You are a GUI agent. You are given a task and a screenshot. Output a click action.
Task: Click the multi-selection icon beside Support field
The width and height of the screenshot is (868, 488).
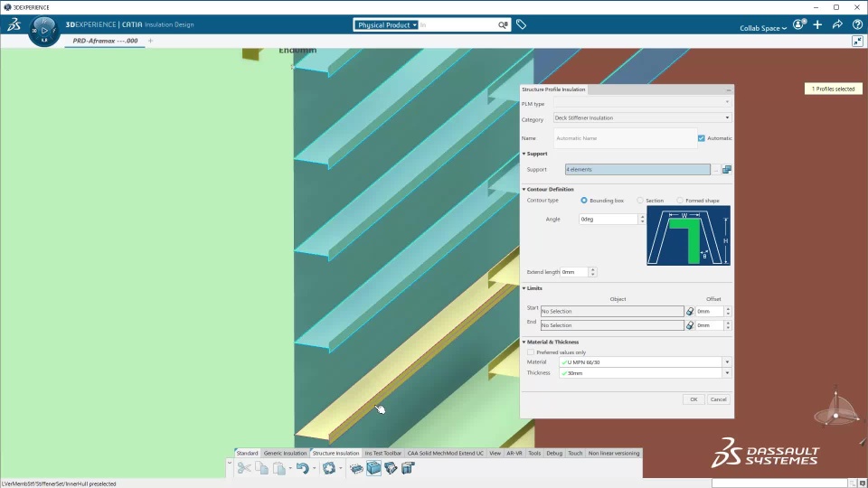727,169
